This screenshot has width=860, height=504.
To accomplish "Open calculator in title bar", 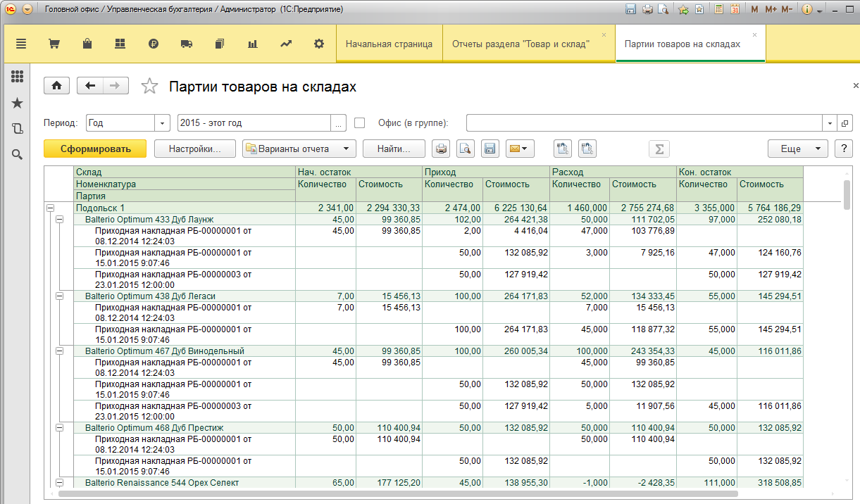I will (719, 10).
